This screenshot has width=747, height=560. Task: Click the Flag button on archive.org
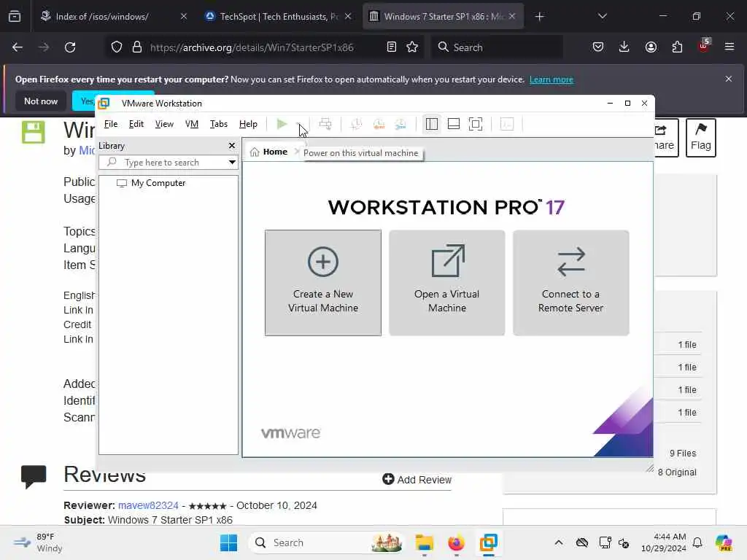(x=701, y=138)
